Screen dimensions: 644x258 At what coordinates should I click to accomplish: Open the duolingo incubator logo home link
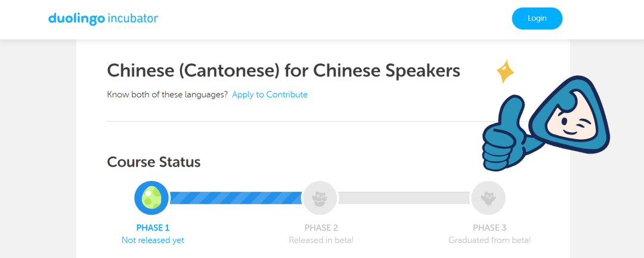pos(103,19)
